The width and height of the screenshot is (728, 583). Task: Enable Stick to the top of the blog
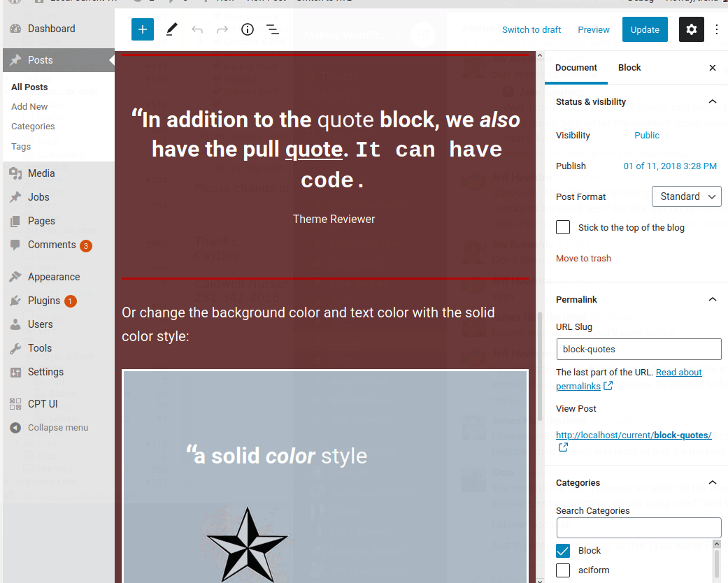pos(563,226)
